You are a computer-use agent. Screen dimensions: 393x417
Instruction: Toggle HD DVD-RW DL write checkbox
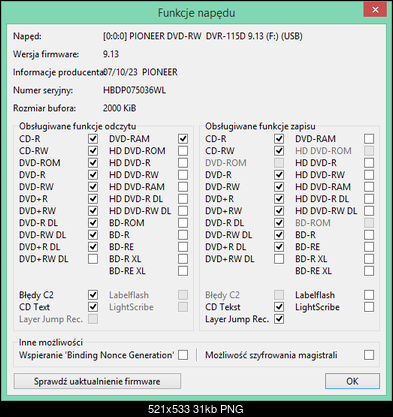pyautogui.click(x=369, y=211)
